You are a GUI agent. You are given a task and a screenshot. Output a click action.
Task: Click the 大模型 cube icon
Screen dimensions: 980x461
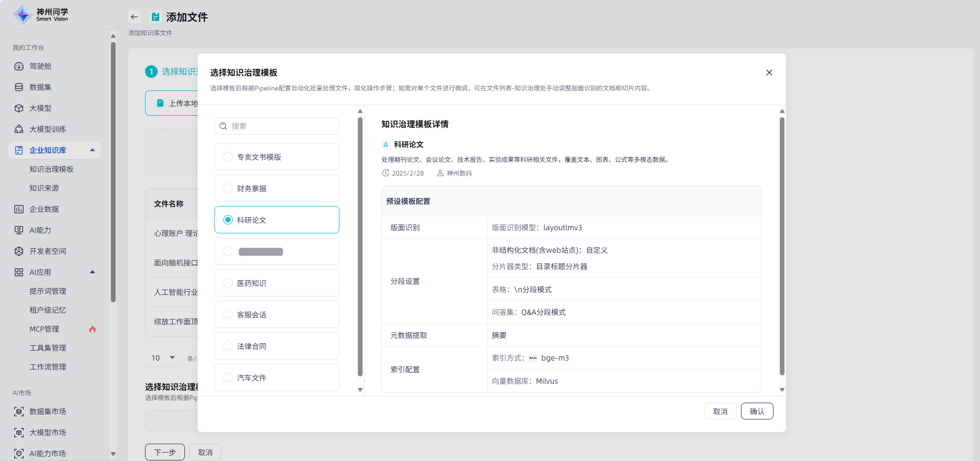click(x=19, y=108)
